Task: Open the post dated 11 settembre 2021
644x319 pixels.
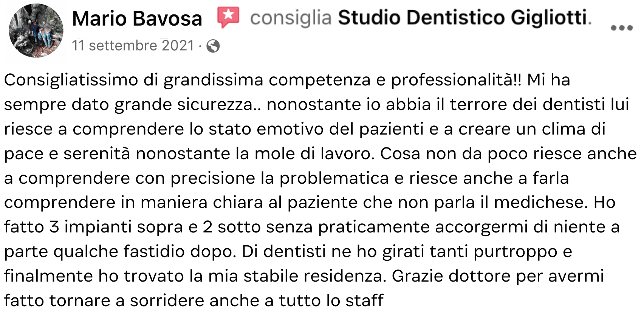Action: coord(133,46)
